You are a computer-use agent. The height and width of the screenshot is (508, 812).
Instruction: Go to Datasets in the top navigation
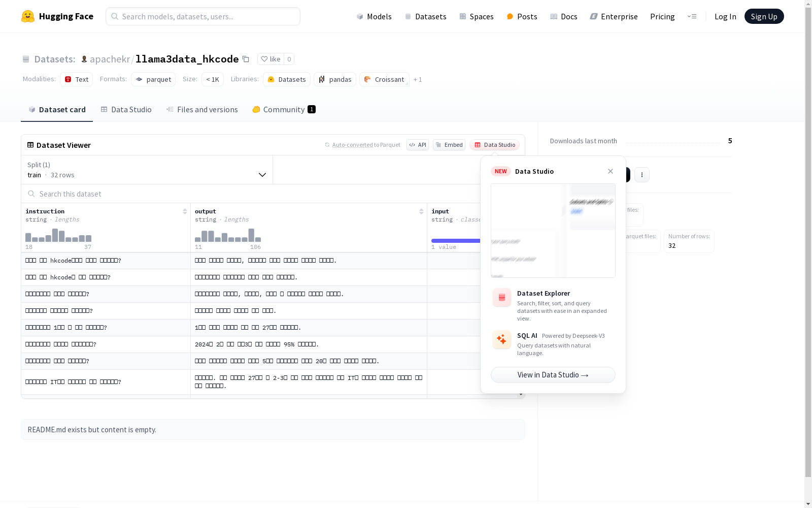tap(425, 16)
